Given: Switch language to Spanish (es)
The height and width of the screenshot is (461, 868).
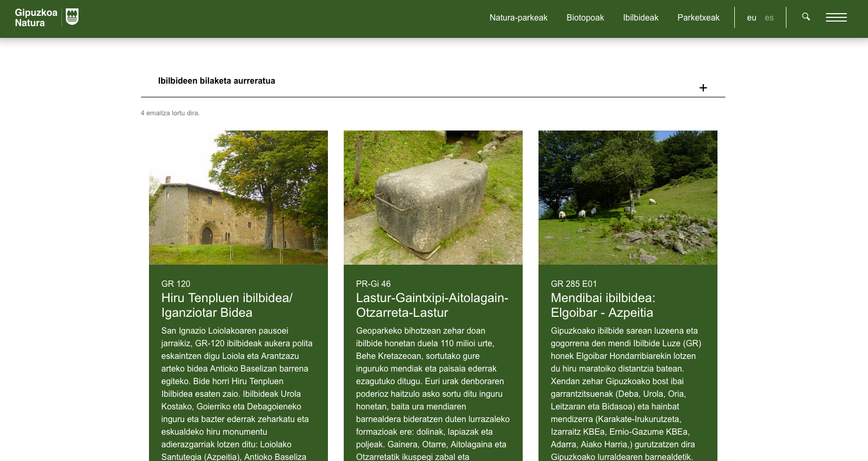Looking at the screenshot, I should [769, 18].
